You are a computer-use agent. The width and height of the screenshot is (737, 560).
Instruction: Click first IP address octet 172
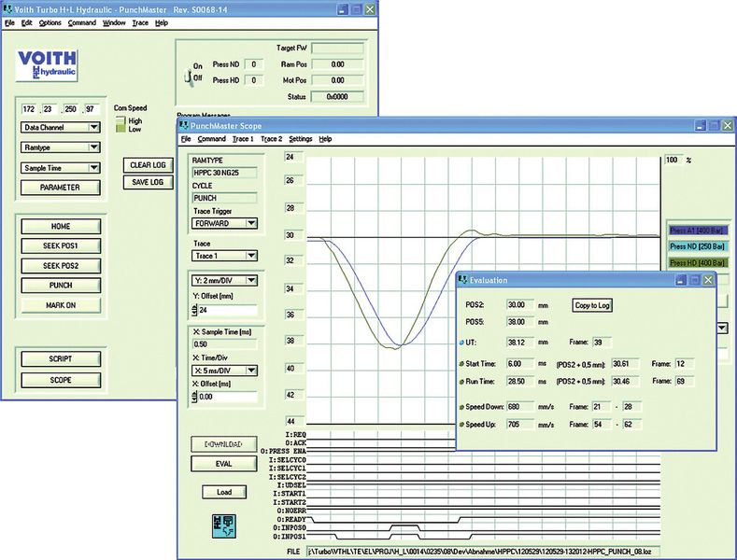coord(29,109)
